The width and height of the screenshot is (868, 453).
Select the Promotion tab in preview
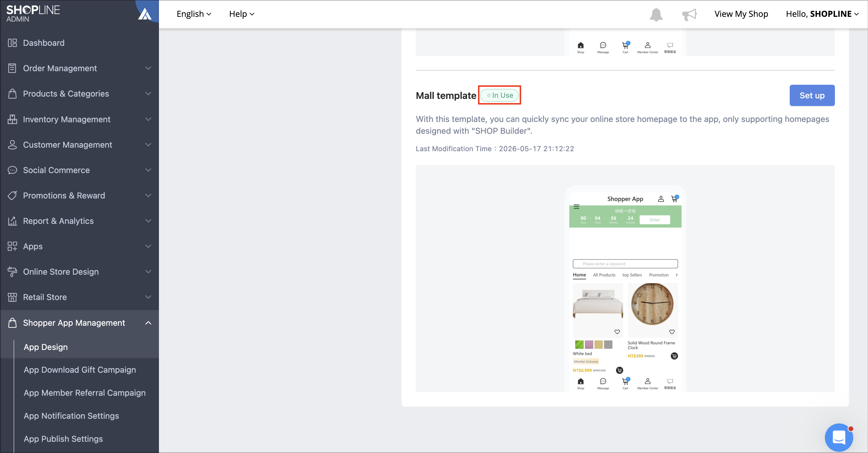tap(659, 275)
